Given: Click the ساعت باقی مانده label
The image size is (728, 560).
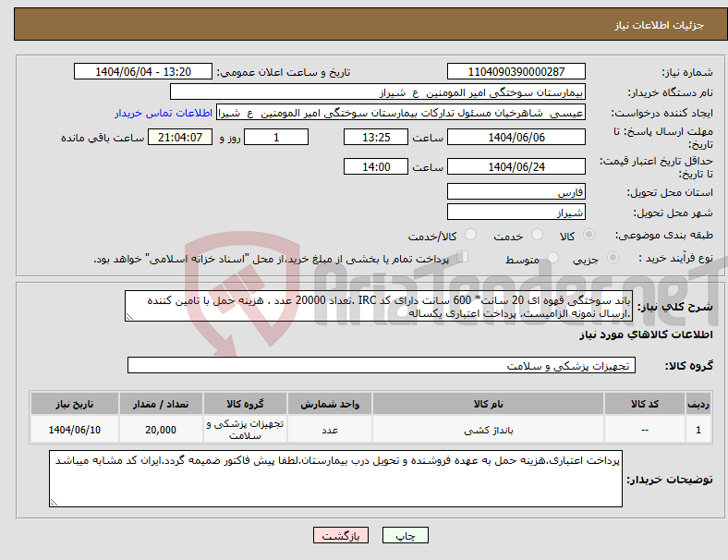Looking at the screenshot, I should click(103, 139).
